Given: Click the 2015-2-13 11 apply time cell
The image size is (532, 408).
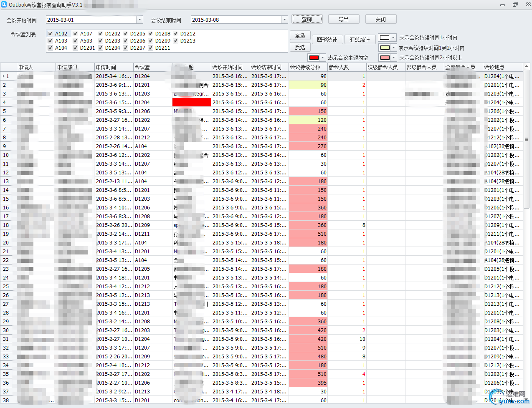Looking at the screenshot, I should 114,181.
